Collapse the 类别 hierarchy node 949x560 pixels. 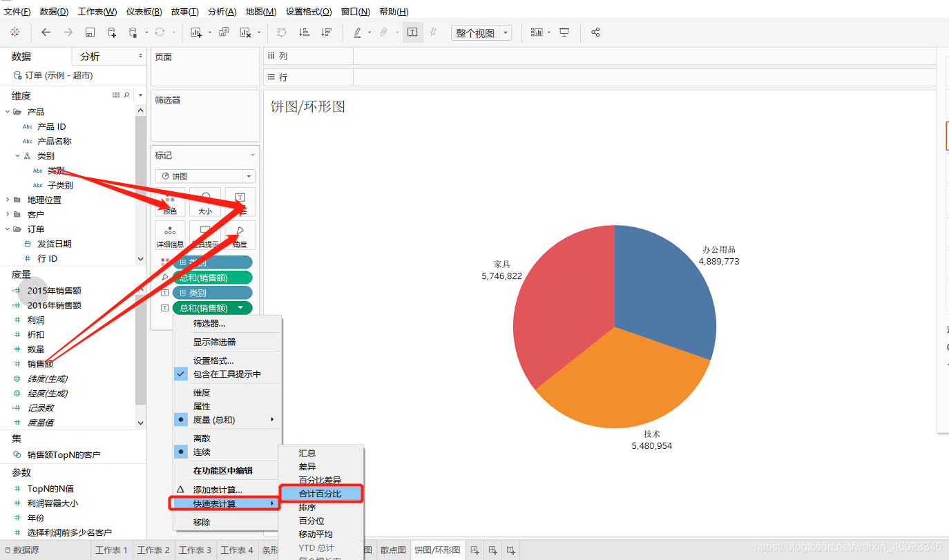coord(18,156)
